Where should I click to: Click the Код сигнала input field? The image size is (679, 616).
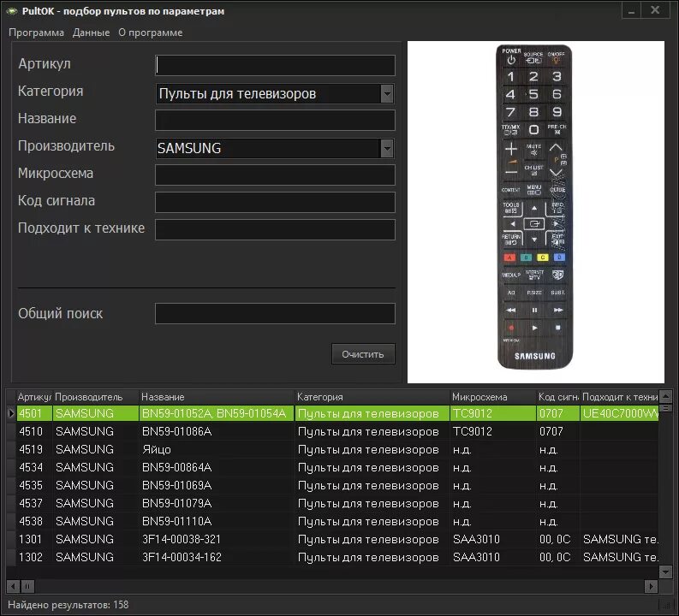[275, 202]
